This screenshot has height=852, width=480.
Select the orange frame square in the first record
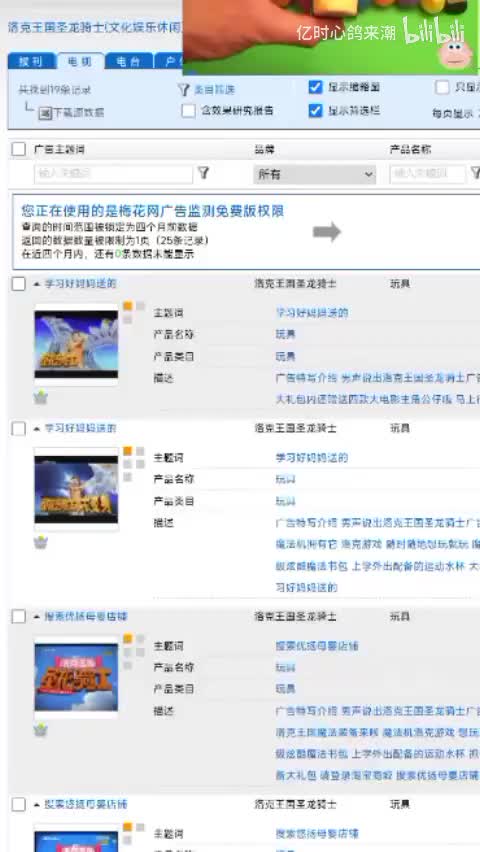tap(128, 306)
